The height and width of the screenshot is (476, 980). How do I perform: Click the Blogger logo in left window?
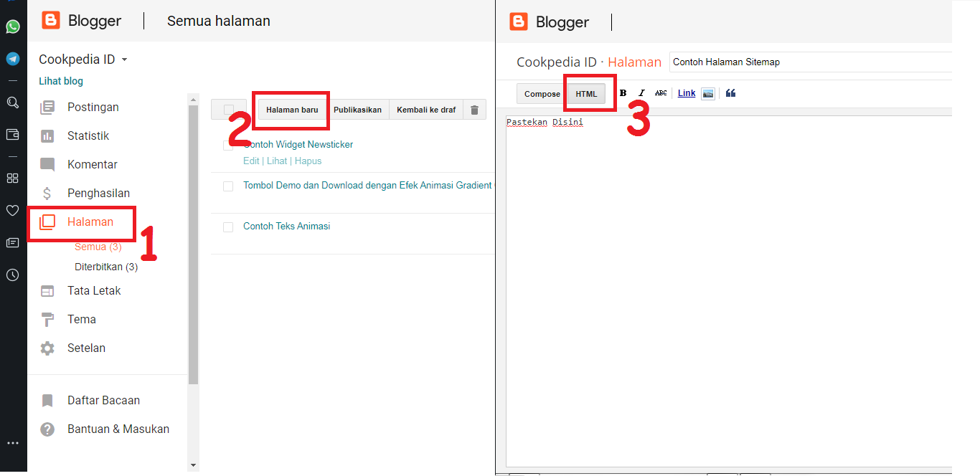coord(50,20)
